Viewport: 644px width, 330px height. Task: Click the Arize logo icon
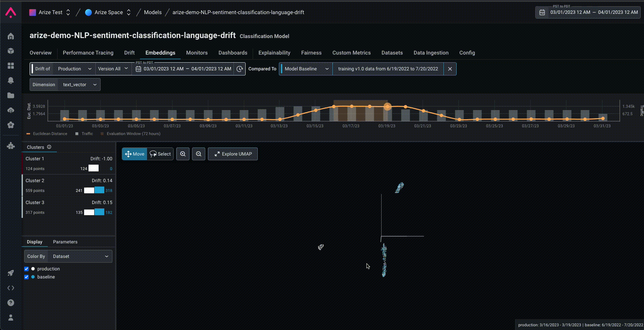click(11, 12)
